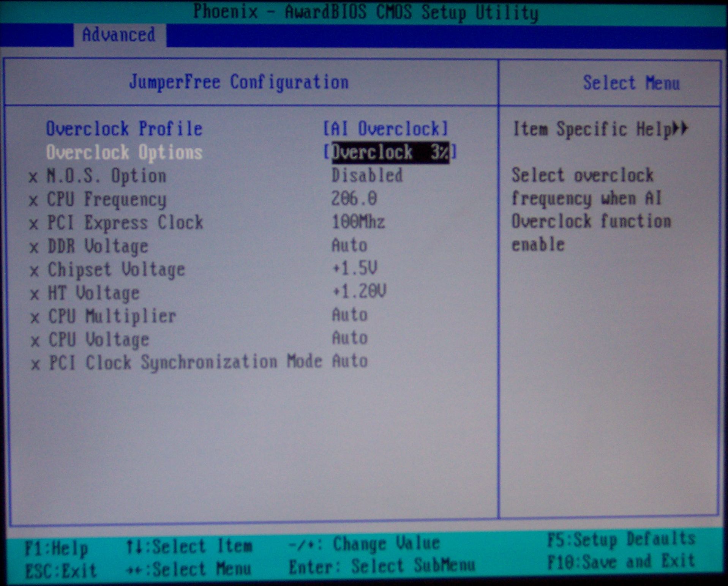Click the +1.20V HT voltage value
The height and width of the screenshot is (586, 728).
tap(359, 291)
